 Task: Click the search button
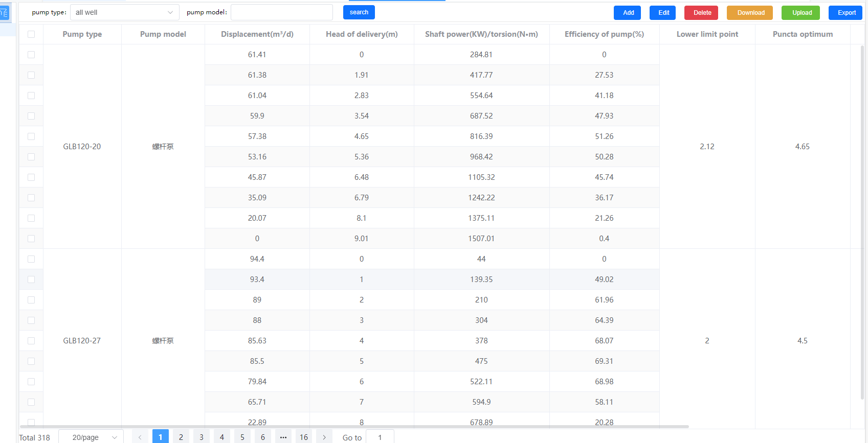coord(359,12)
